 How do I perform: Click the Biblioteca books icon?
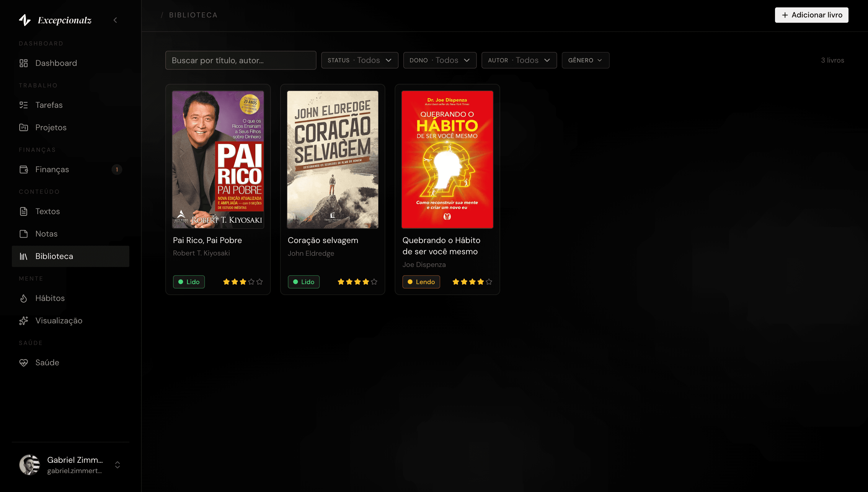coord(24,256)
